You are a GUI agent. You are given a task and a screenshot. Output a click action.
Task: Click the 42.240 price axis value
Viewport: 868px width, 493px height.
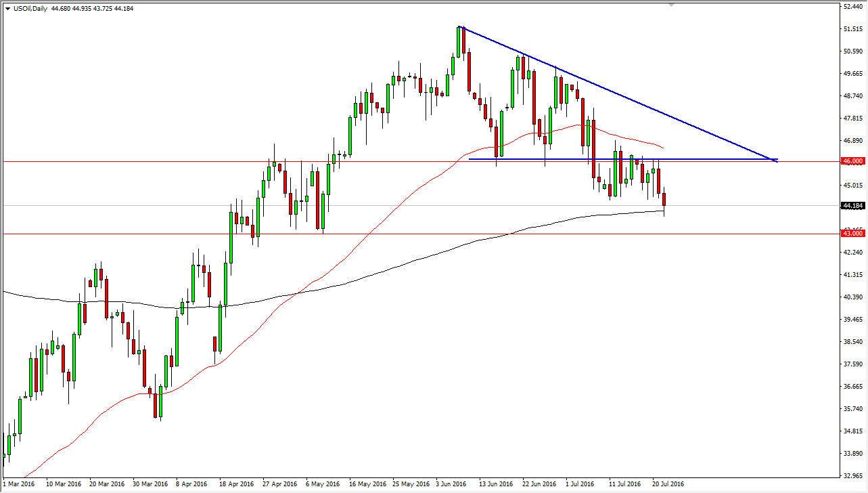point(852,252)
